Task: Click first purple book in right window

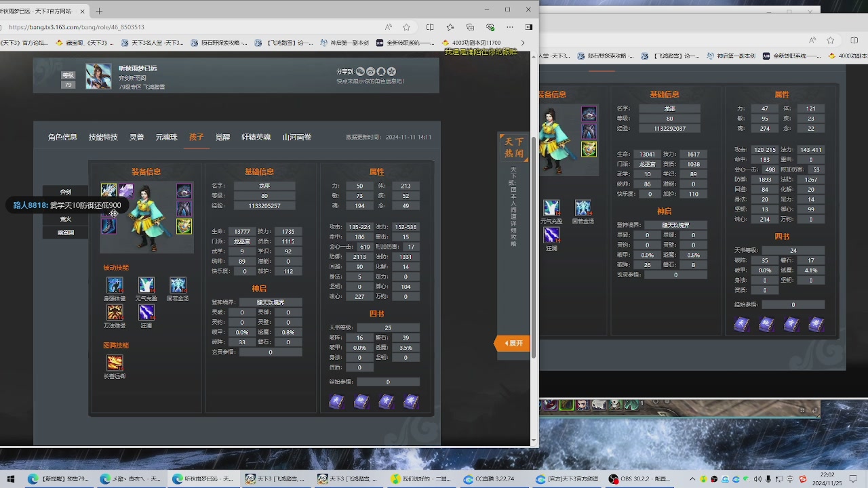Action: [x=742, y=325]
